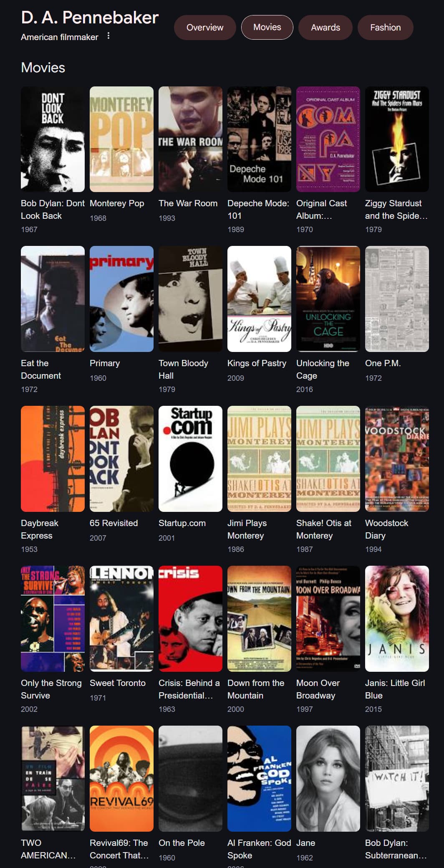
Task: Open the Town Bloody Hall poster
Action: pyautogui.click(x=190, y=299)
